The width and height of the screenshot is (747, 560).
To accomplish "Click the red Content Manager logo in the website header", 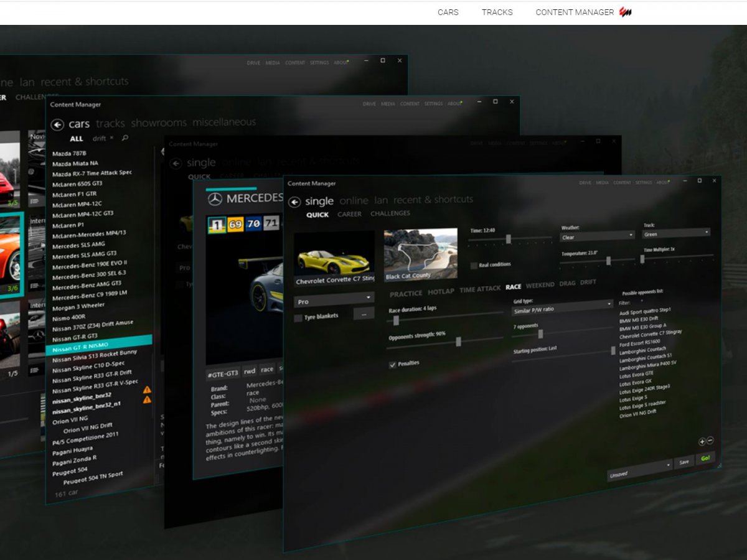I will pyautogui.click(x=626, y=12).
